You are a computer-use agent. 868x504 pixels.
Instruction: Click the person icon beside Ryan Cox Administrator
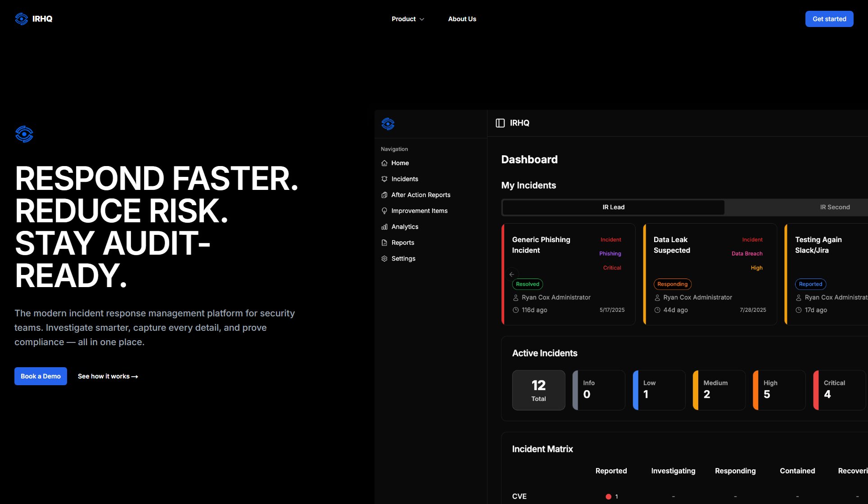point(516,297)
